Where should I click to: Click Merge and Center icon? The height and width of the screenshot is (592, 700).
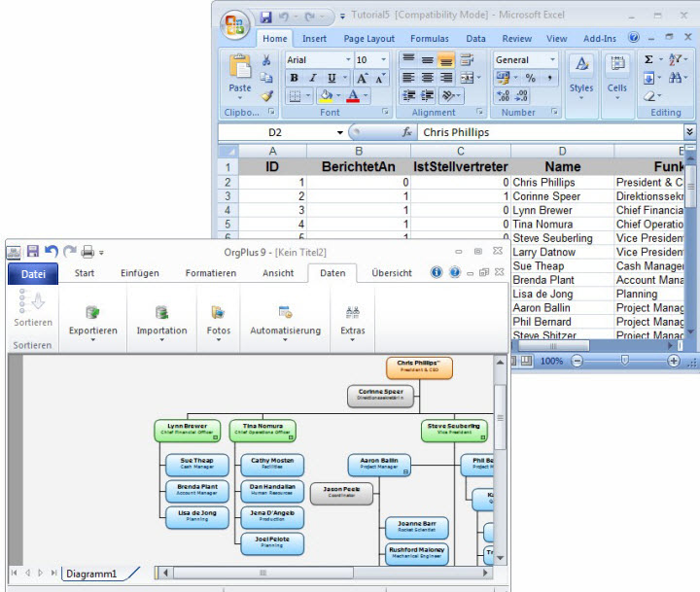467,78
